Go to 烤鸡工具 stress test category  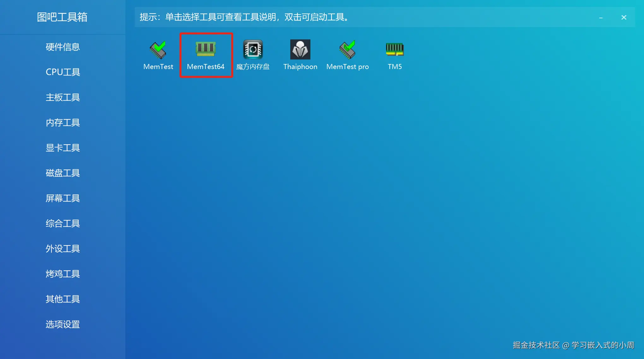(x=62, y=274)
